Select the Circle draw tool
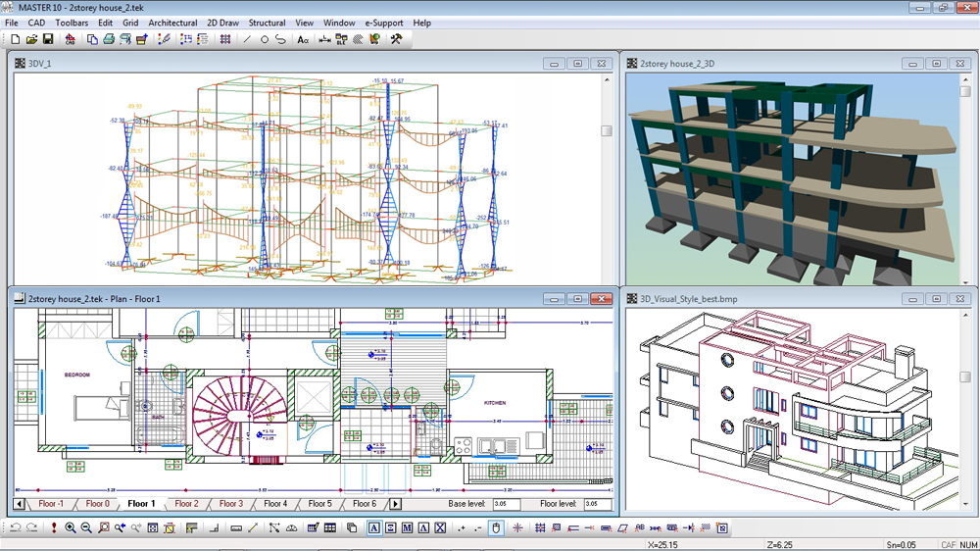Screen dimensions: 980x551 coord(264,39)
